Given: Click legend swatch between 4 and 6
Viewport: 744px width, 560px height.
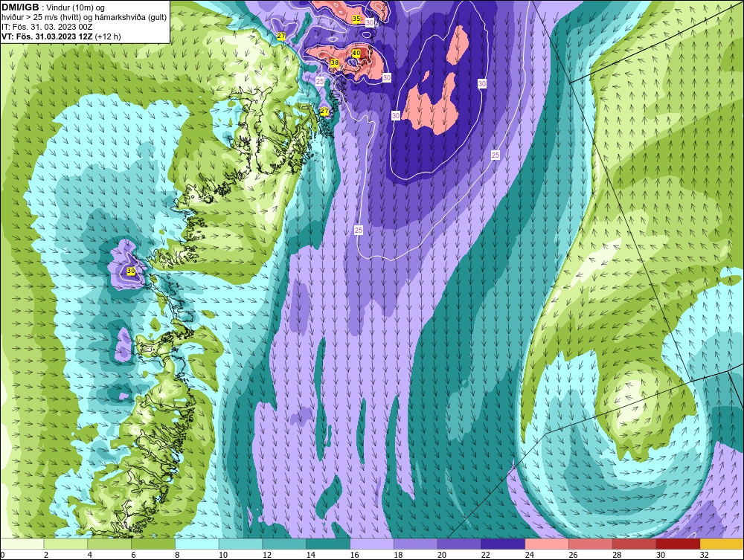Looking at the screenshot, I should pos(109,544).
